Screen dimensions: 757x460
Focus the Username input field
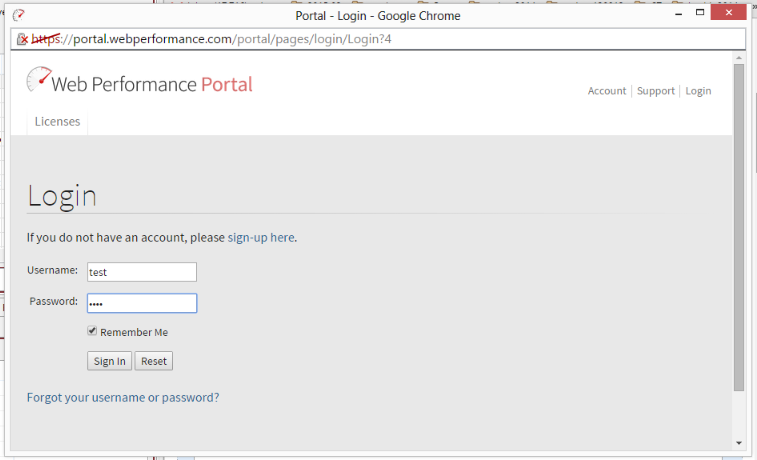pos(142,272)
